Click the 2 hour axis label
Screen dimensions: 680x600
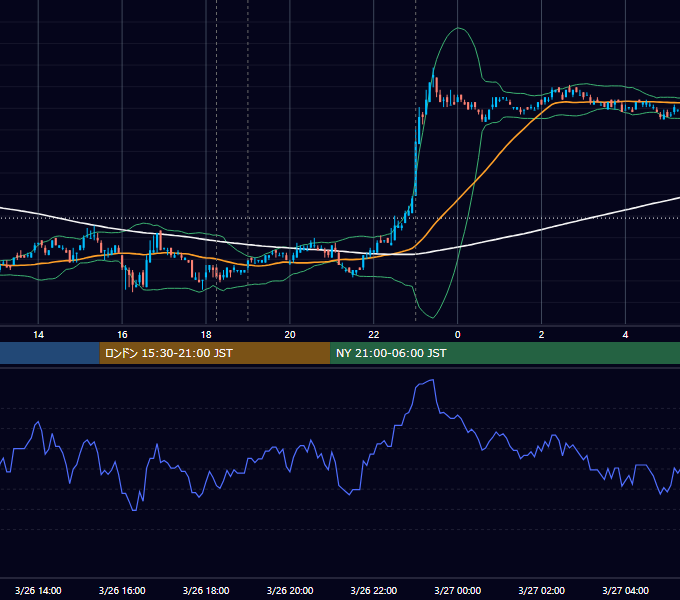click(x=541, y=335)
